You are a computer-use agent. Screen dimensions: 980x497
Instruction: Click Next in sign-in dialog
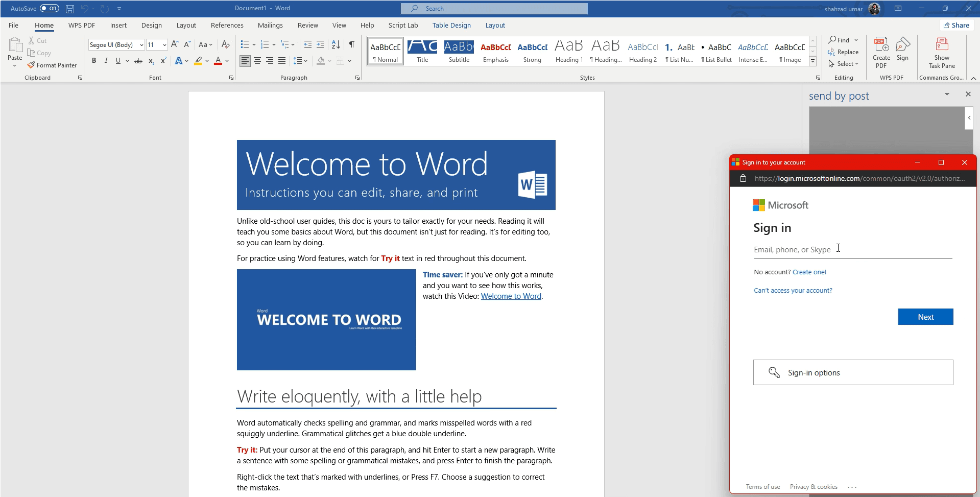coord(925,317)
